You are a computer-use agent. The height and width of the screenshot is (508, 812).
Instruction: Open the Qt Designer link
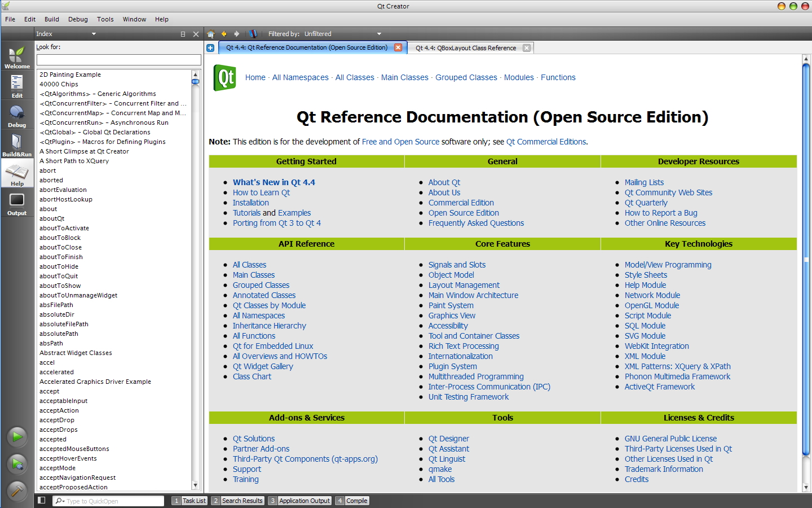[449, 439]
